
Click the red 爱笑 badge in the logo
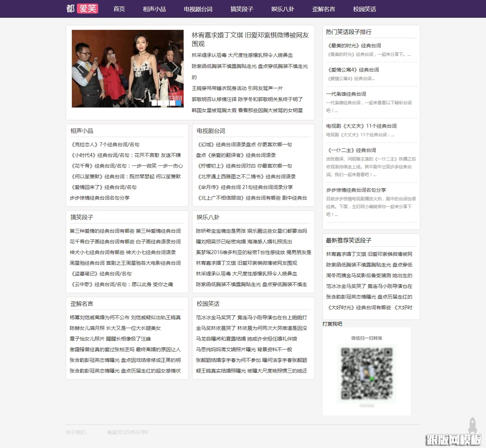pos(87,9)
